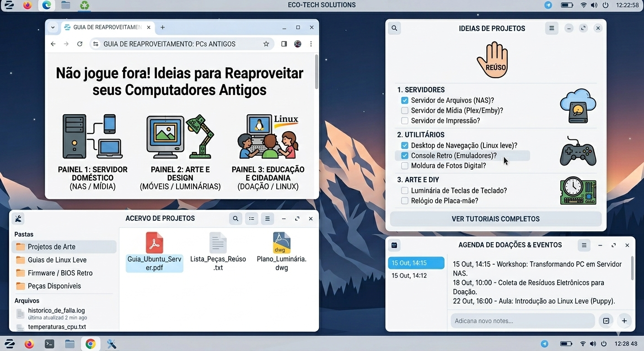The image size is (644, 351).
Task: Open Chrome's three-dot menu
Action: pos(311,44)
